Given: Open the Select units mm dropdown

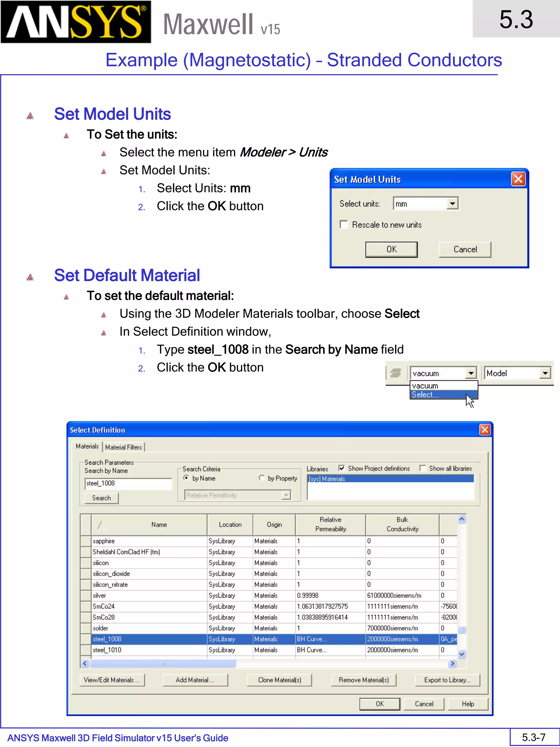Looking at the screenshot, I should (x=452, y=203).
